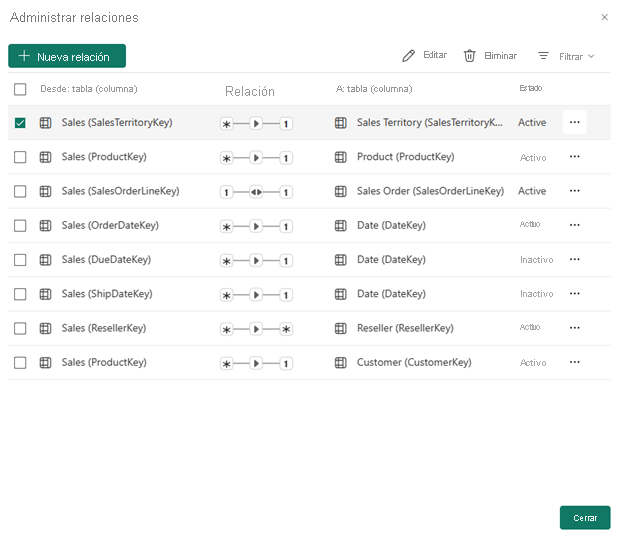Click the Estado column header
The height and width of the screenshot is (540, 624).
531,88
